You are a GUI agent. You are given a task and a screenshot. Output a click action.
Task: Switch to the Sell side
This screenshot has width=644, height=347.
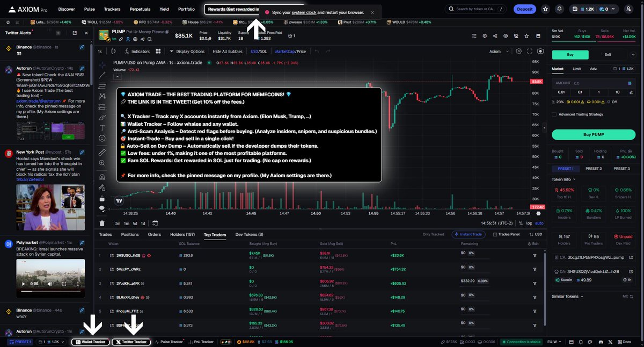(608, 54)
